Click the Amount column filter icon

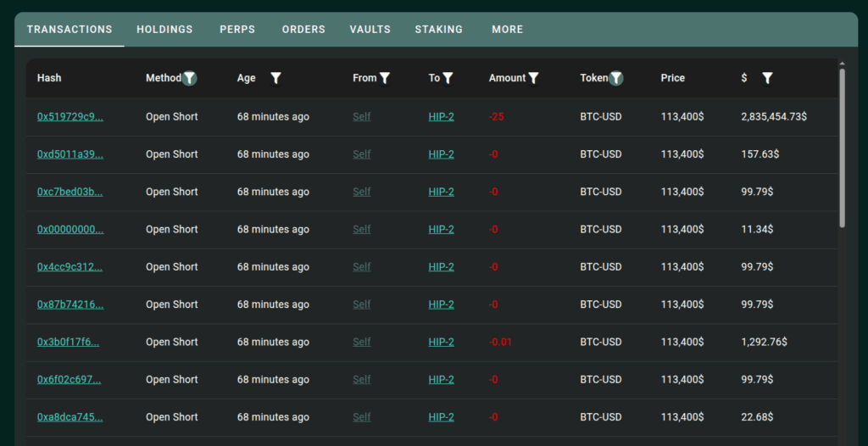[534, 78]
